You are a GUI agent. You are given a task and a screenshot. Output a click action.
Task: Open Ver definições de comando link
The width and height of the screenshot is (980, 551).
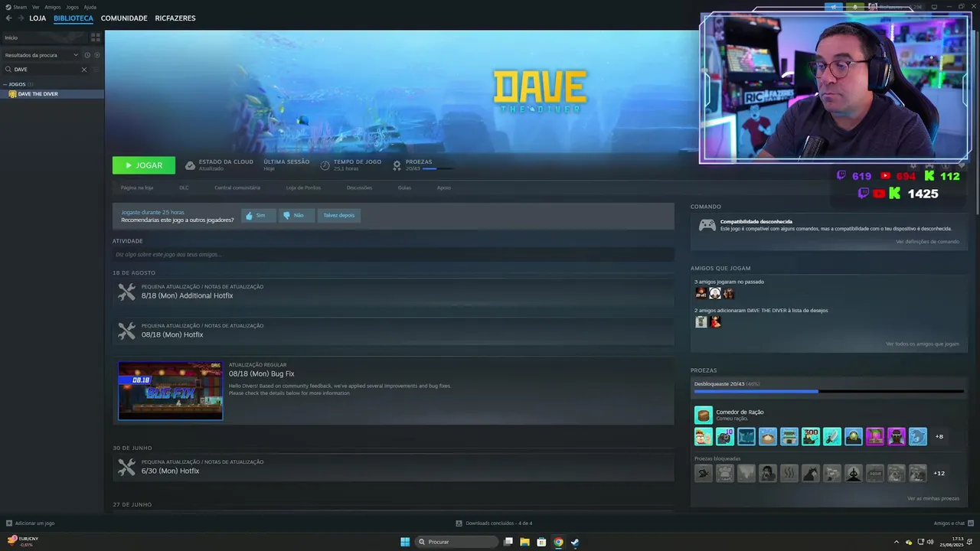[x=927, y=242]
